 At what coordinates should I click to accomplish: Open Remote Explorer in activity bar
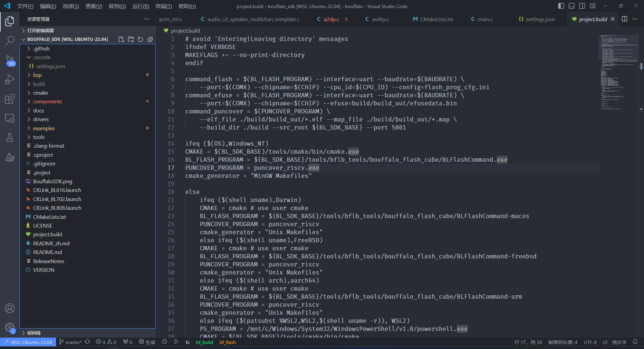tap(10, 118)
